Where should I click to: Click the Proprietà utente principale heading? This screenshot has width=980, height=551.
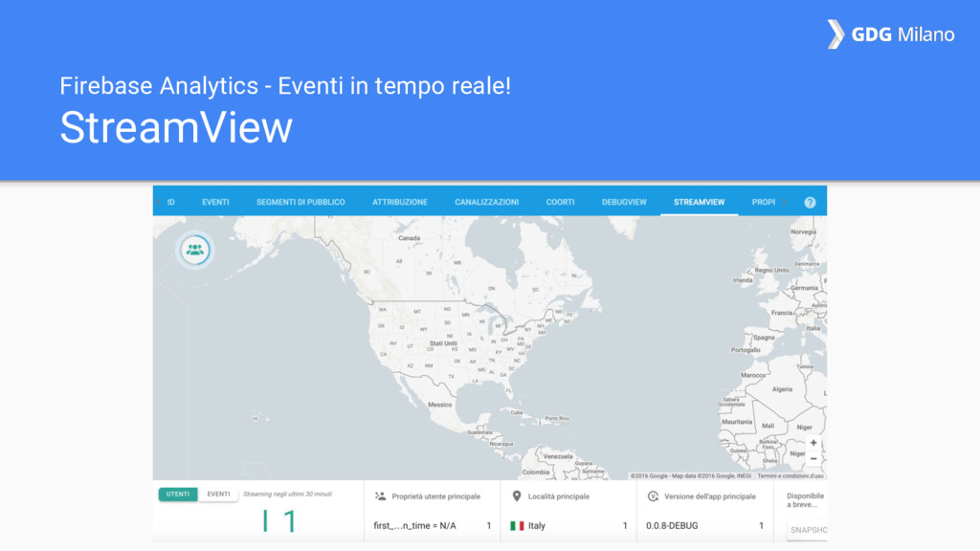pos(435,496)
